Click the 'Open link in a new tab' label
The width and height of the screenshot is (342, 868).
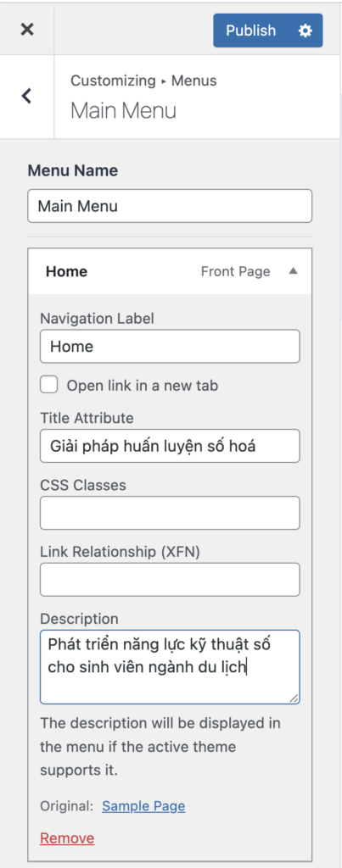(x=143, y=386)
